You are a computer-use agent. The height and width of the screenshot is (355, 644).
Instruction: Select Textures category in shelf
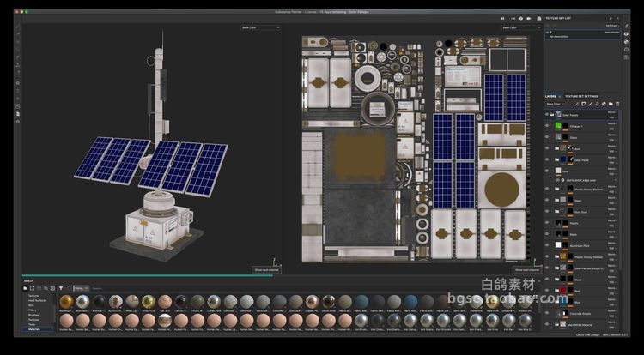tap(33, 296)
